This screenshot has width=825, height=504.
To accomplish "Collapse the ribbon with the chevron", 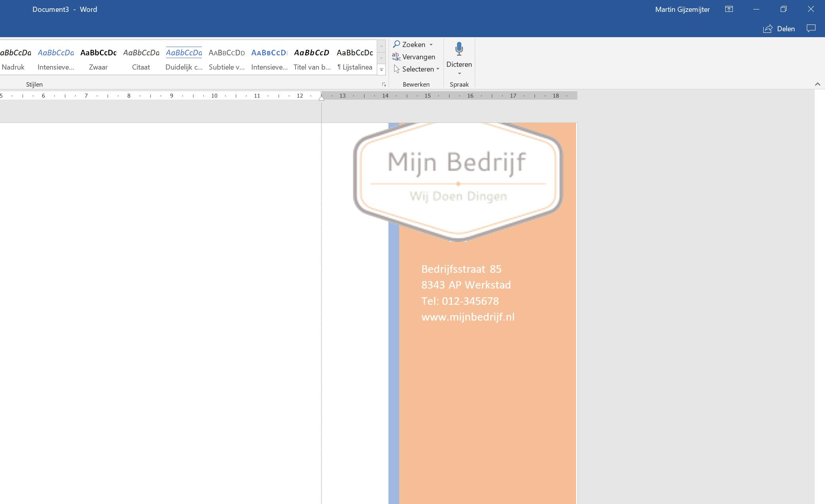I will pyautogui.click(x=817, y=84).
